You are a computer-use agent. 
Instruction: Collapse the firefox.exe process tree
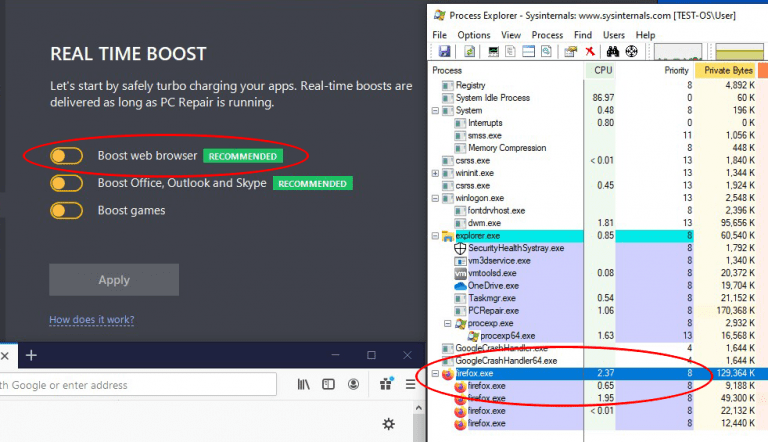(x=435, y=373)
